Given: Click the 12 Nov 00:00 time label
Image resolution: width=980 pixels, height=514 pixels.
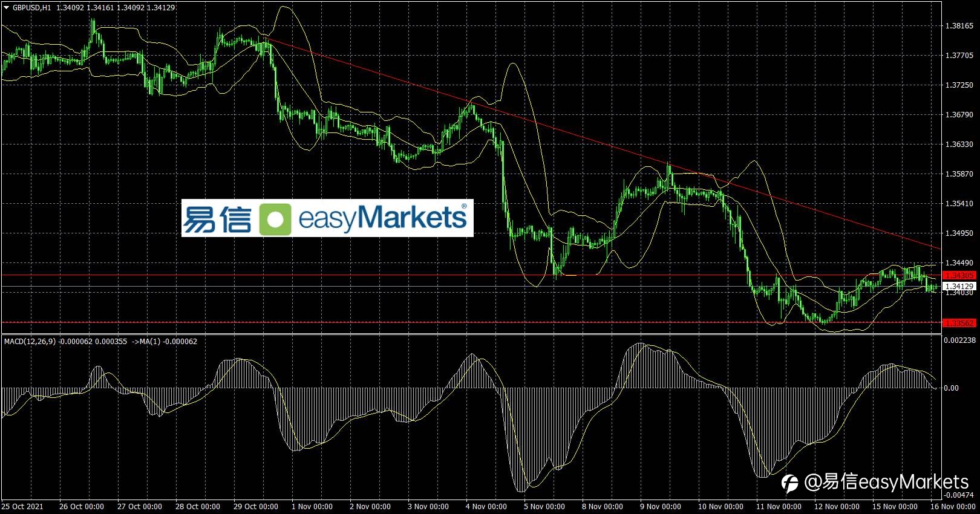Looking at the screenshot, I should (837, 507).
